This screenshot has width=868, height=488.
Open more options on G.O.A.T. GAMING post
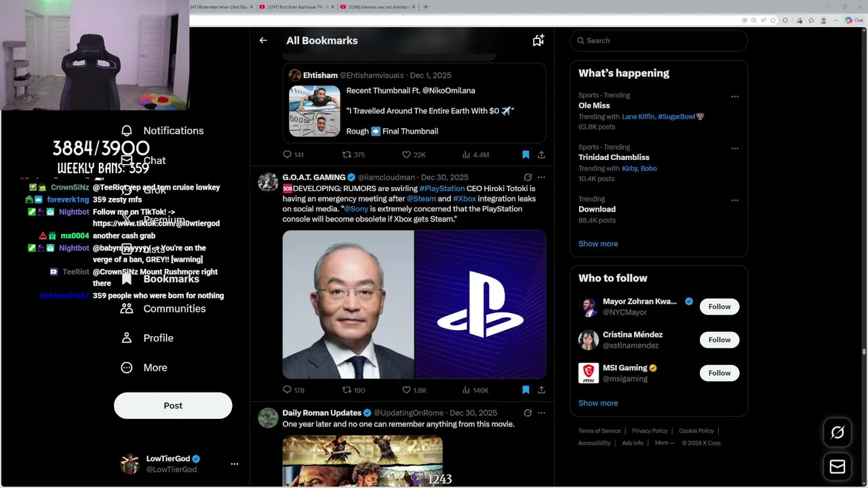point(541,178)
